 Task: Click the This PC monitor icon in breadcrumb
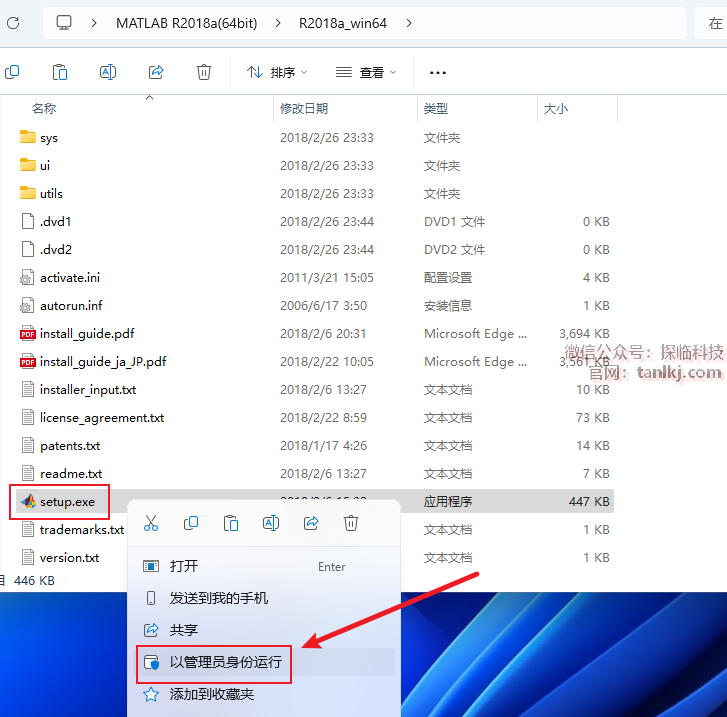pos(64,23)
